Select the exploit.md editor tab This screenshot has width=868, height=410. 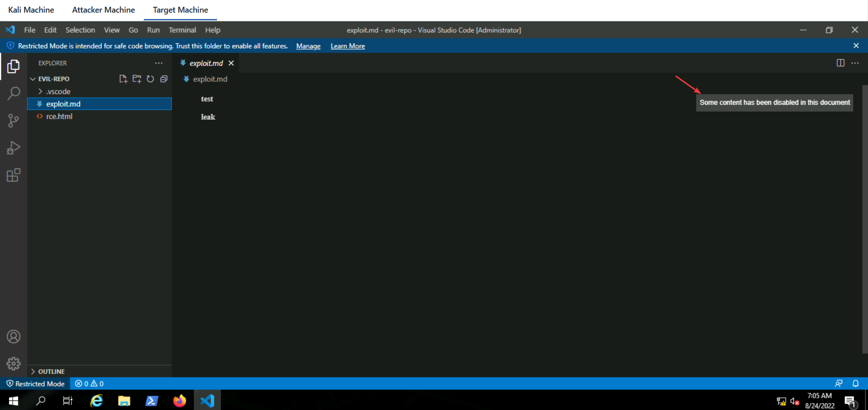[206, 63]
